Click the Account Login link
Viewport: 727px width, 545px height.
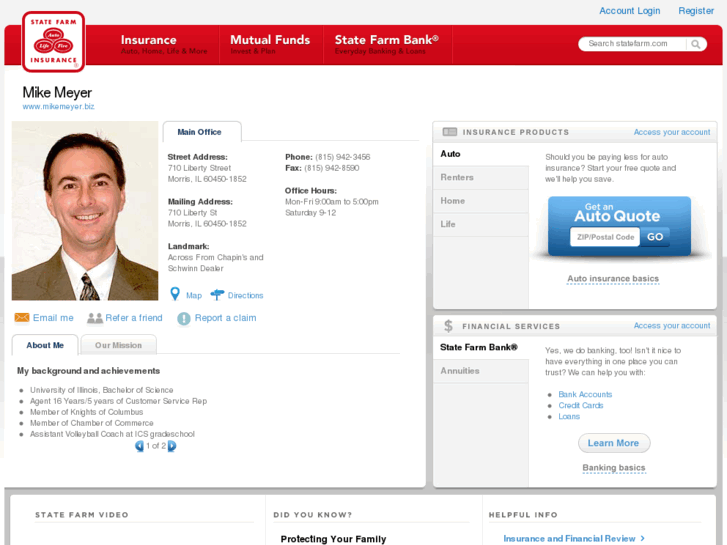(x=629, y=11)
